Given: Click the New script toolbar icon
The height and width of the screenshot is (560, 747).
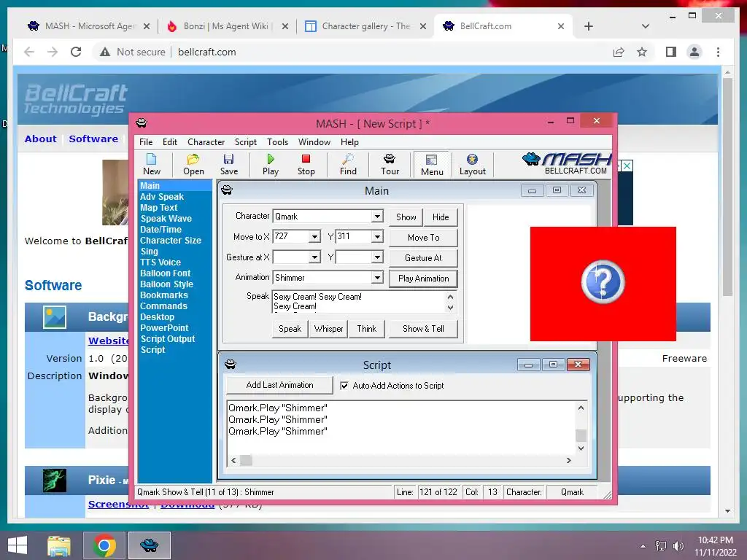Looking at the screenshot, I should point(152,164).
